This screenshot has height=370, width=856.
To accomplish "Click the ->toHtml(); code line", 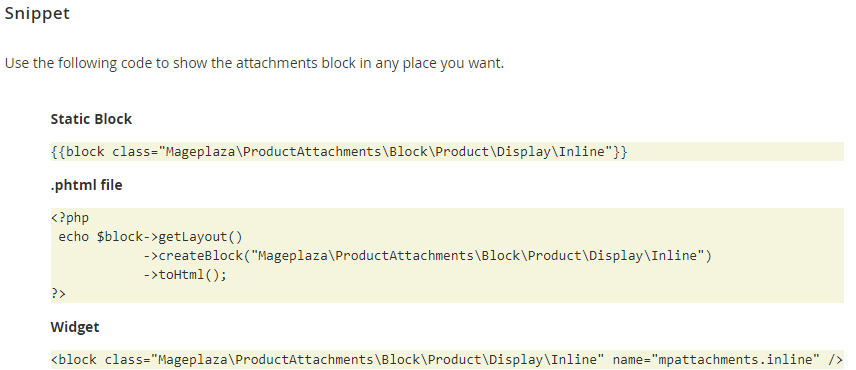I will pyautogui.click(x=185, y=274).
